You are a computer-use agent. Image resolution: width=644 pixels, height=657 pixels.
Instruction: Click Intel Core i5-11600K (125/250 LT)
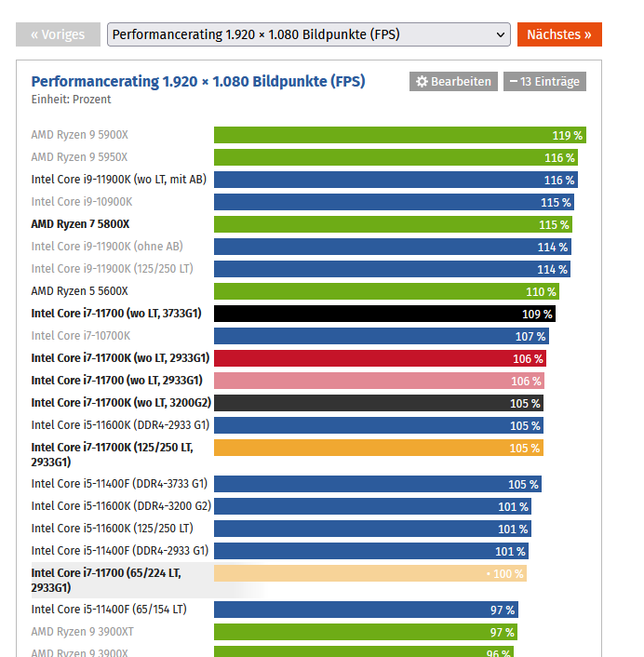[113, 529]
